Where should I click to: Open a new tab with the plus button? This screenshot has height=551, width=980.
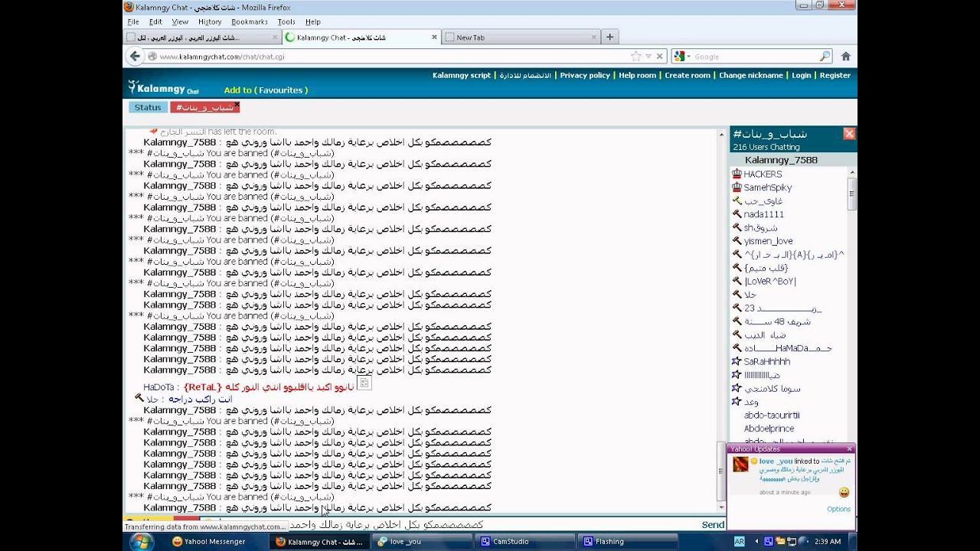pos(610,37)
